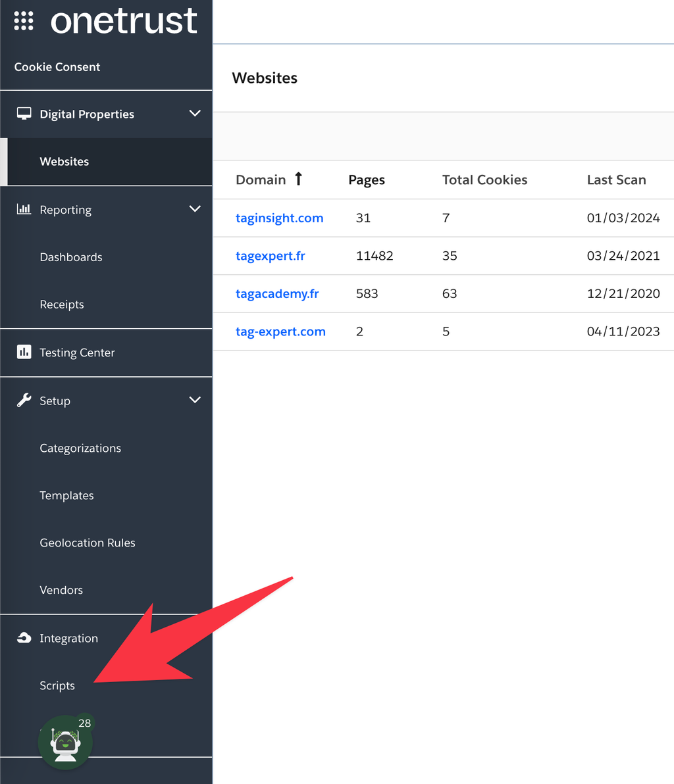
Task: Click the 28 notification badge
Action: 84,723
